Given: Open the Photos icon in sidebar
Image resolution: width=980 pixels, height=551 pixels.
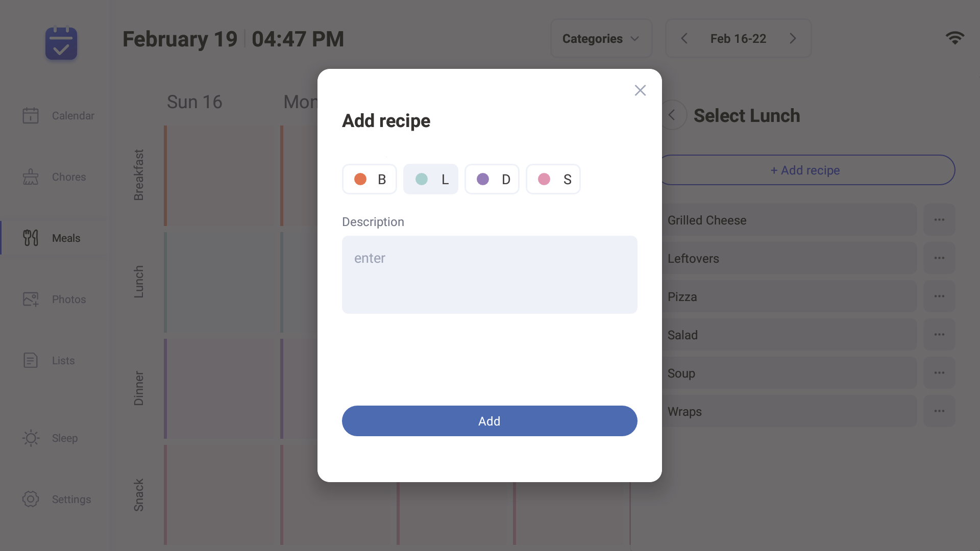Looking at the screenshot, I should [31, 299].
